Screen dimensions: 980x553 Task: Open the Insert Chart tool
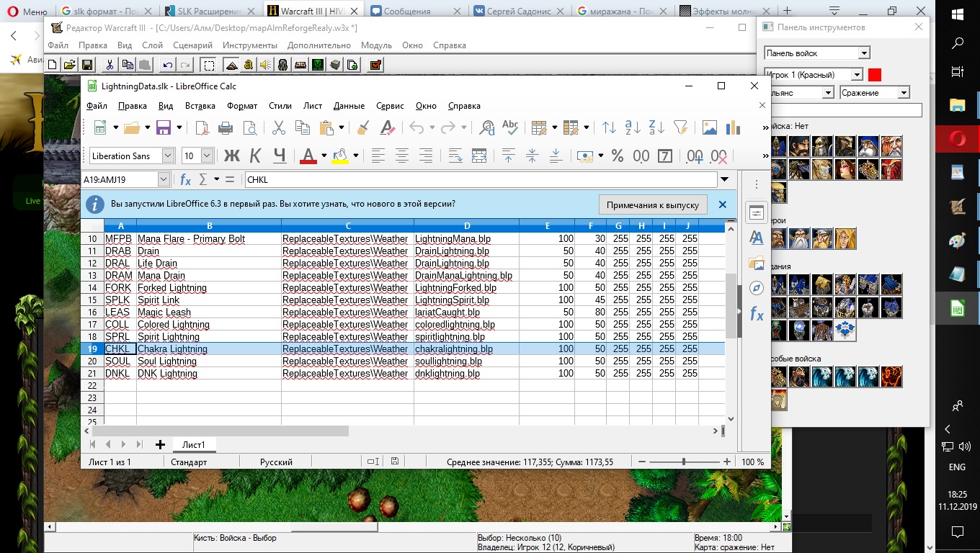(734, 128)
